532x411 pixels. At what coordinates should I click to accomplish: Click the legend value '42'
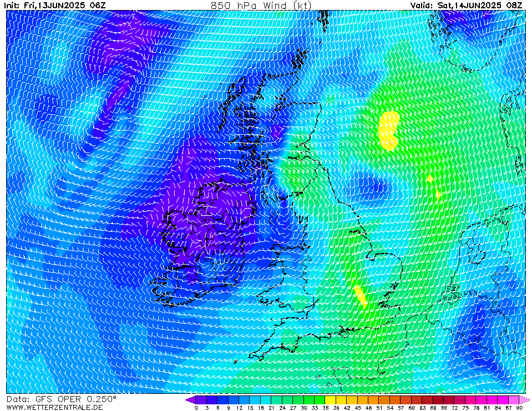(x=347, y=408)
